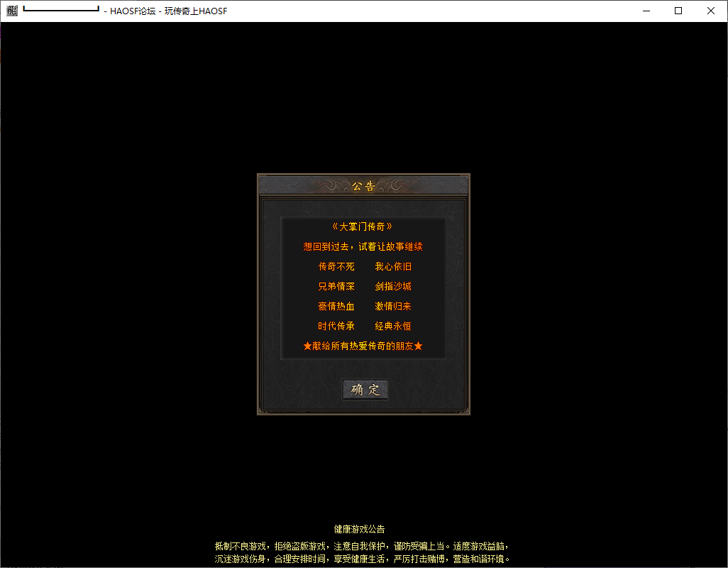Viewport: 728px width, 568px height.
Task: Click the phrase 剑指沙城
Action: 393,287
